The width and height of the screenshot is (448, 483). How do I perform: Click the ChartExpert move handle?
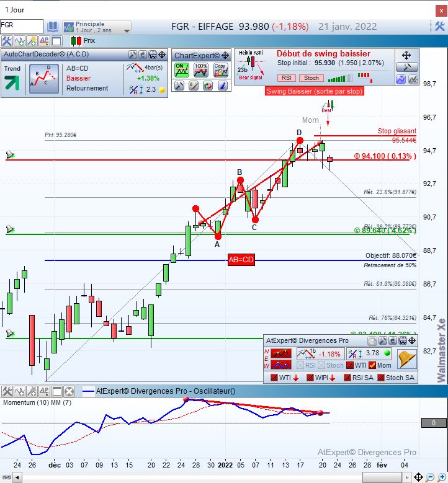coord(225,55)
